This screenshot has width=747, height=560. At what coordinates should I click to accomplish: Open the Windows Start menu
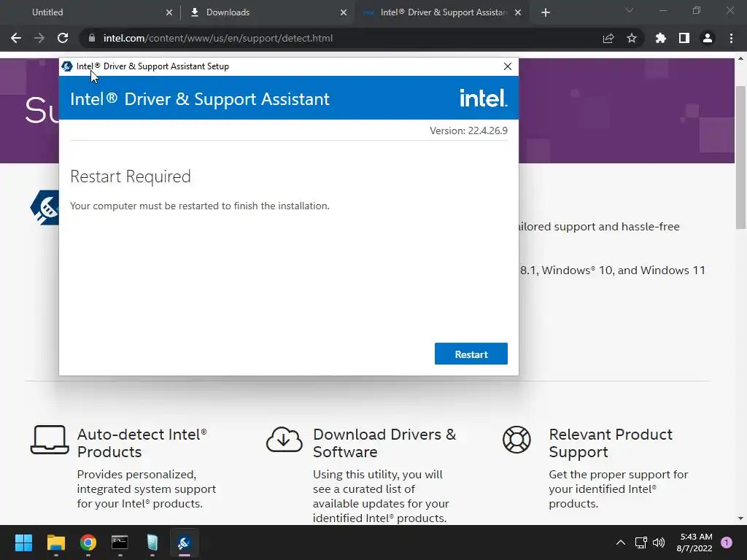pyautogui.click(x=23, y=542)
